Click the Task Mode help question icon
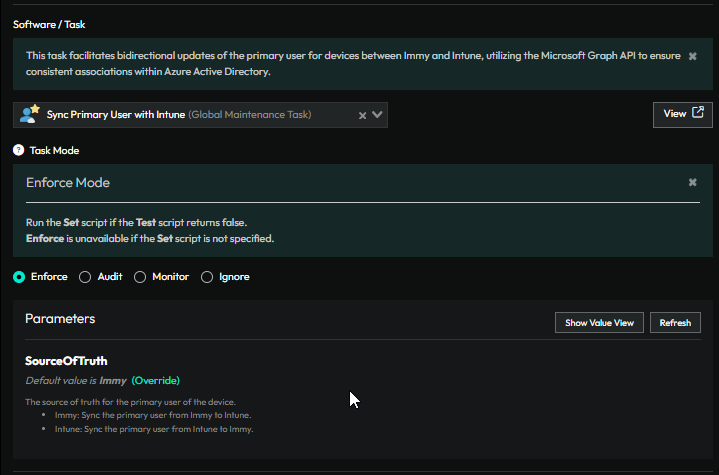Viewport: 719px width, 475px height. tap(18, 150)
